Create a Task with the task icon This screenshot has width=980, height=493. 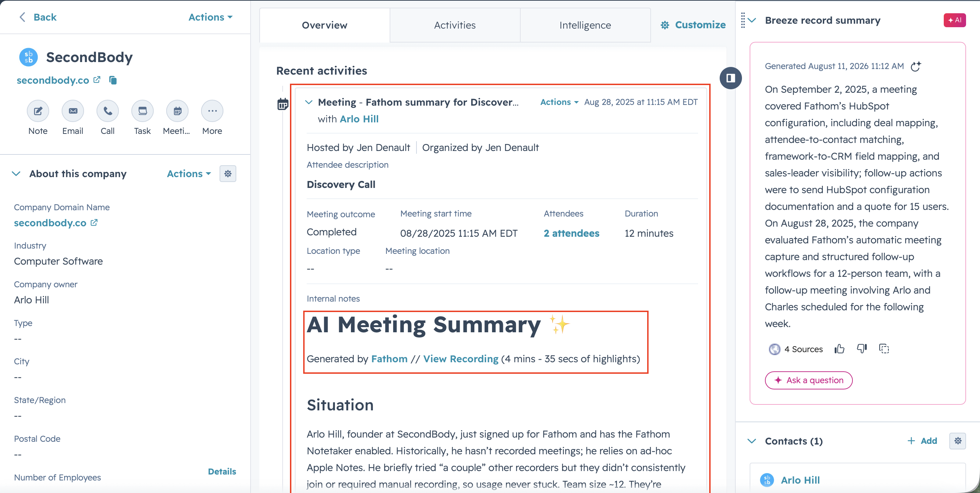[x=142, y=111]
